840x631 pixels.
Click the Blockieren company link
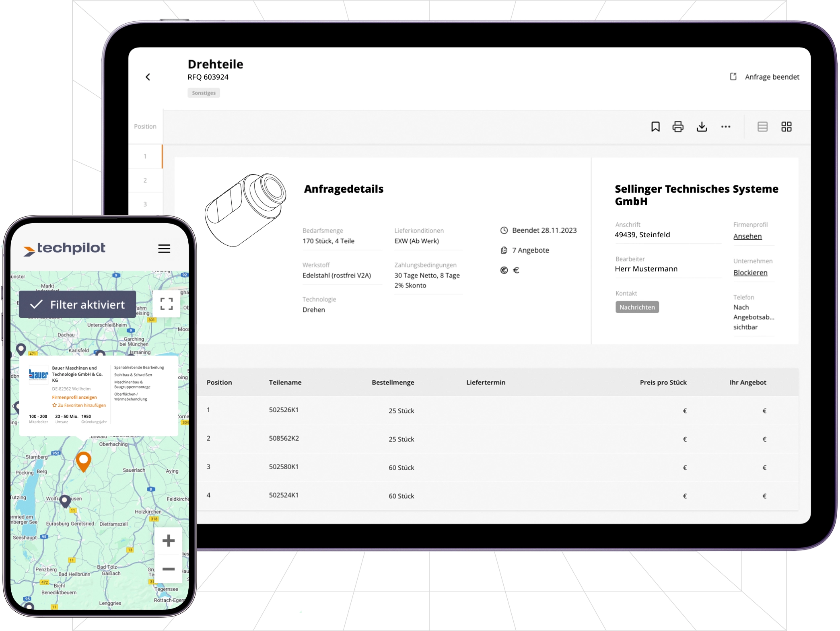coord(750,273)
